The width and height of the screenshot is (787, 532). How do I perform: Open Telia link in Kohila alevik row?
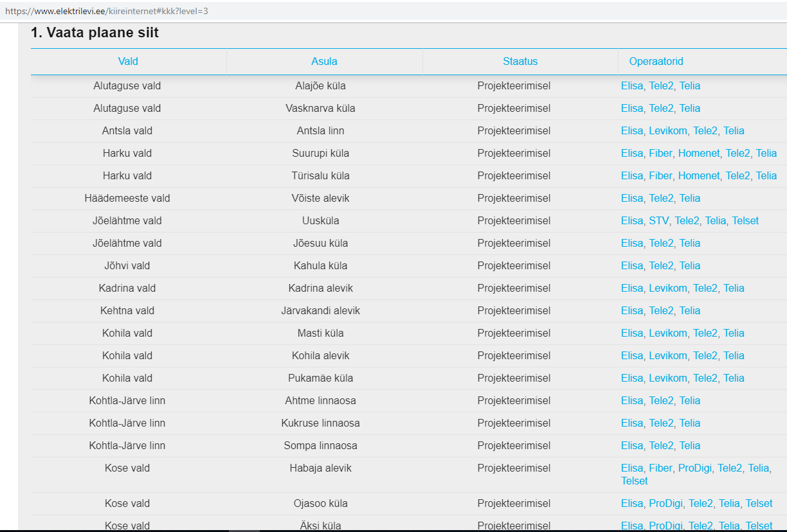[x=734, y=356]
